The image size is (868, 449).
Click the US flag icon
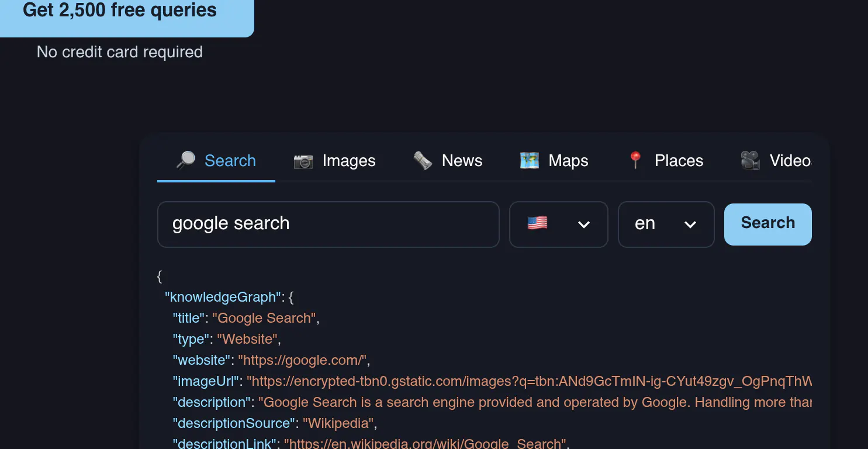pyautogui.click(x=537, y=223)
